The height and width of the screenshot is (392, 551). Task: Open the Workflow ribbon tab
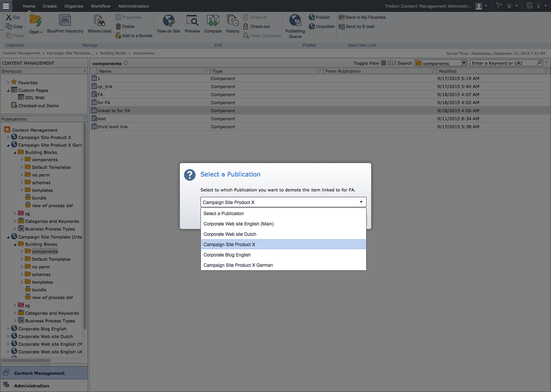pyautogui.click(x=101, y=6)
